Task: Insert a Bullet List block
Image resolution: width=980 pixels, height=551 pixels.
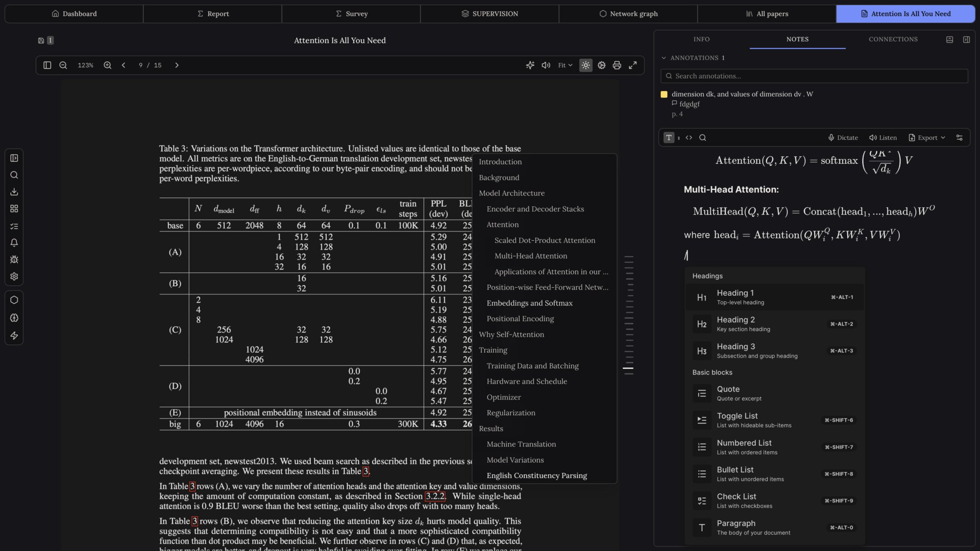Action: pyautogui.click(x=775, y=474)
